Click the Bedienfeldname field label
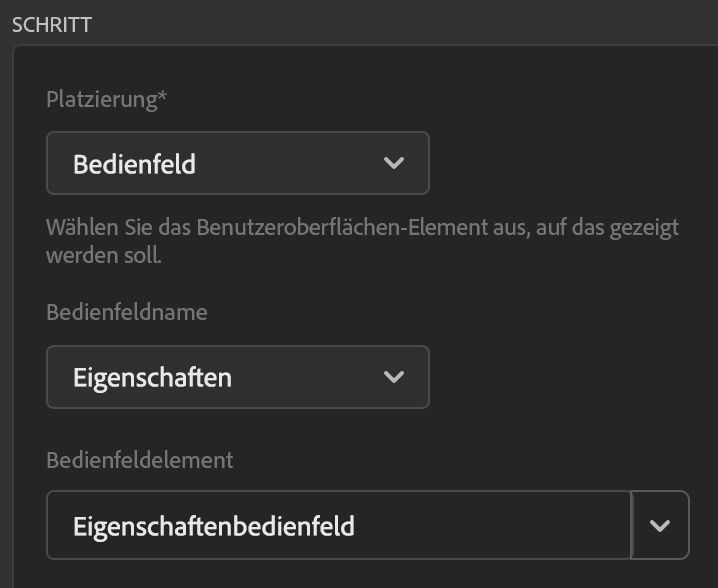The height and width of the screenshot is (588, 718). pos(127,312)
